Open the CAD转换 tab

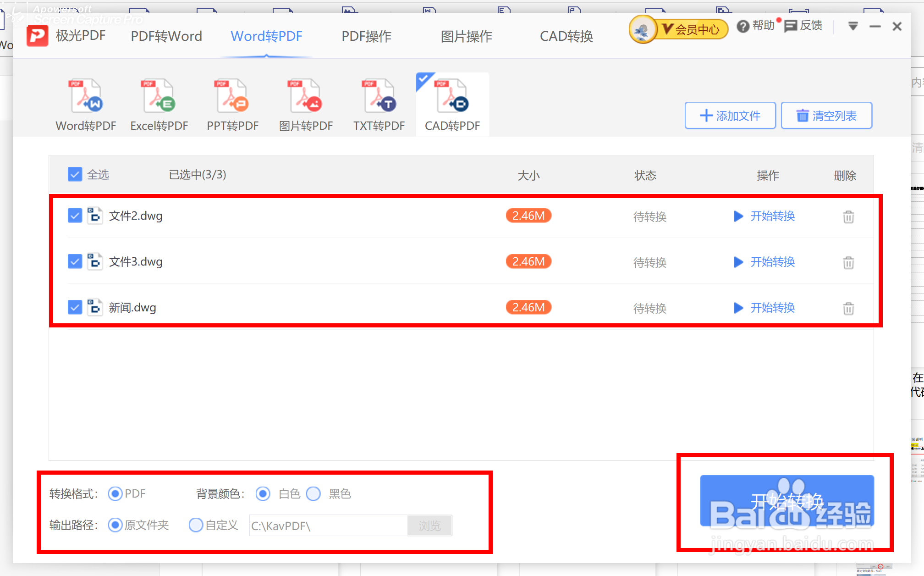tap(566, 36)
